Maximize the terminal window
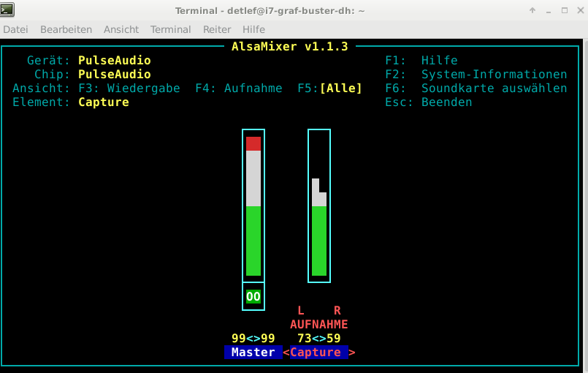Viewport: 588px width, 373px height. (565, 10)
